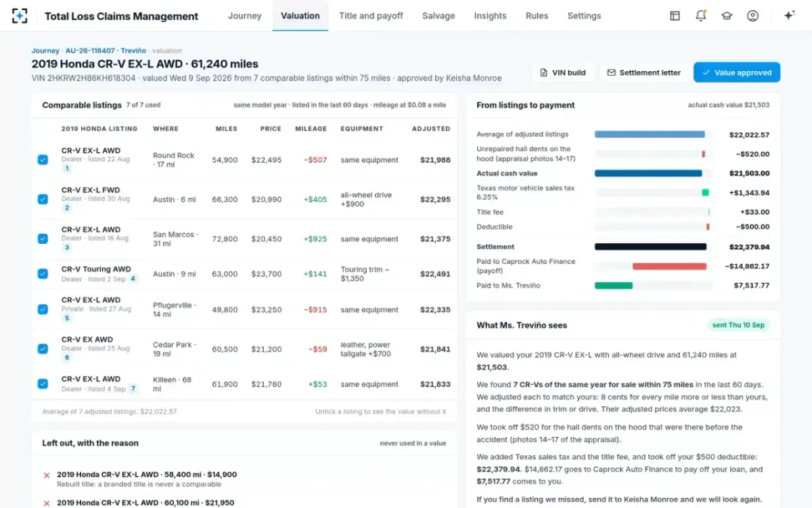
Task: Click the listing price $23,700
Action: pyautogui.click(x=267, y=274)
